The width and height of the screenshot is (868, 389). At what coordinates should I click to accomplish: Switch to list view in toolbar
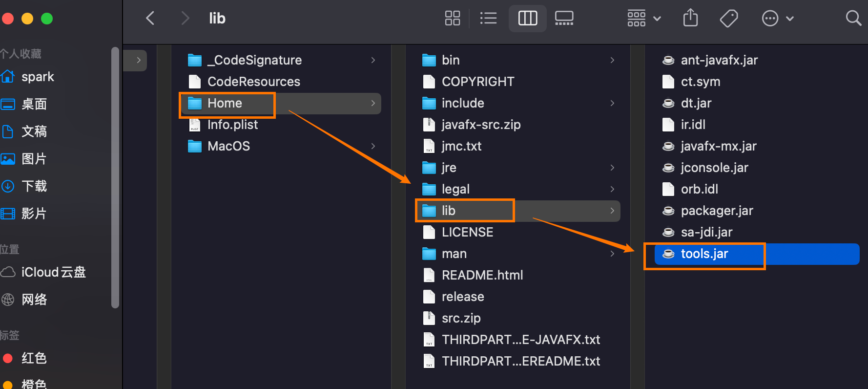click(488, 19)
